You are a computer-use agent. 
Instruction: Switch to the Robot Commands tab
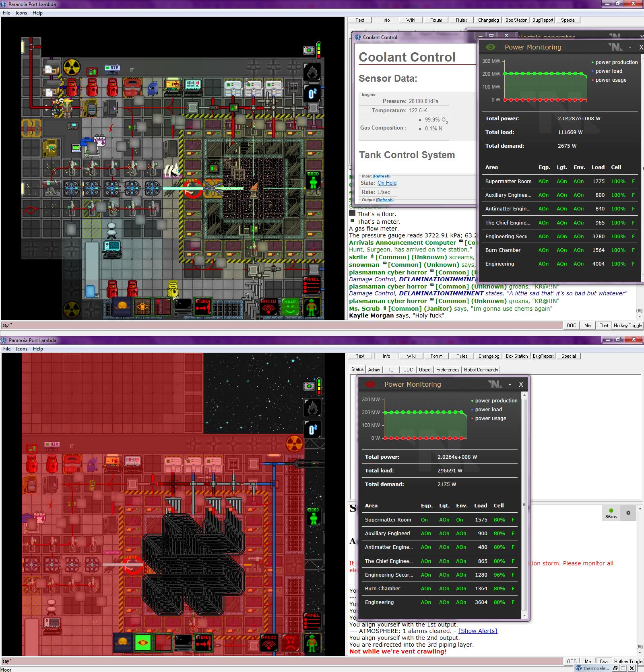pos(481,370)
